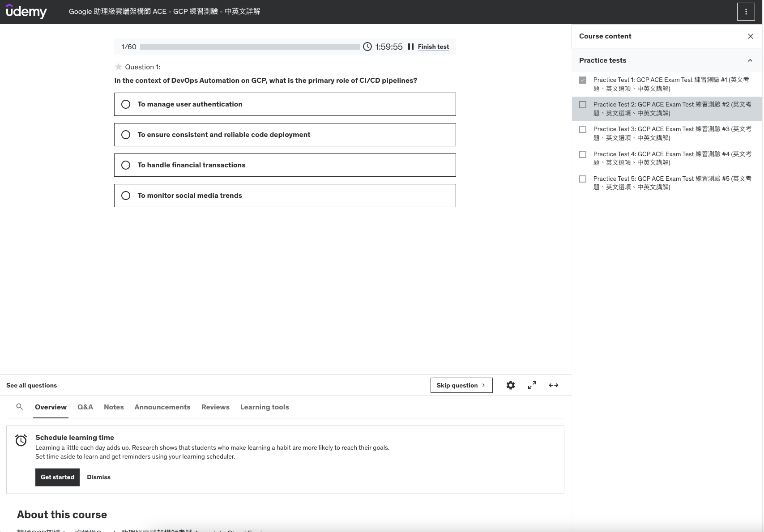Open Practice Test 1 title text
764x532 pixels.
[671, 84]
